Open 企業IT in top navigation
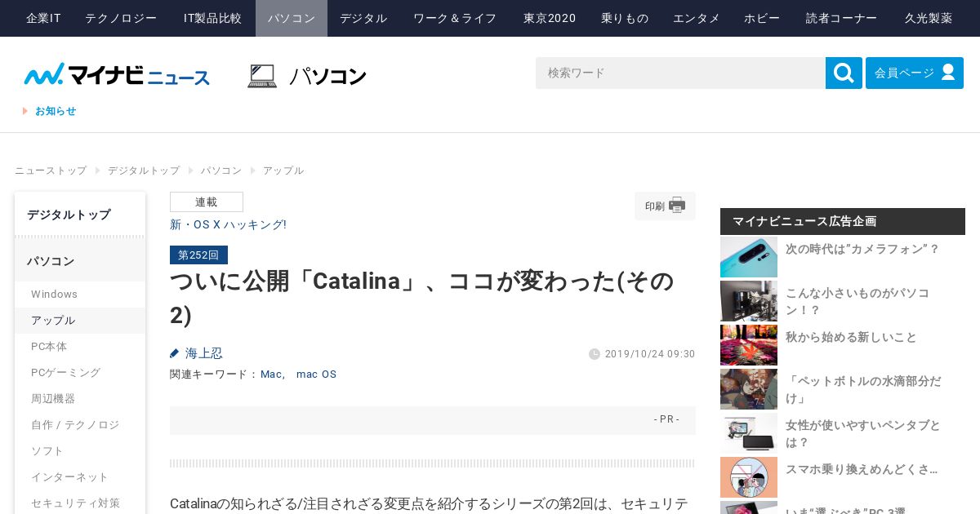Screen dimensions: 980x514 43,18
